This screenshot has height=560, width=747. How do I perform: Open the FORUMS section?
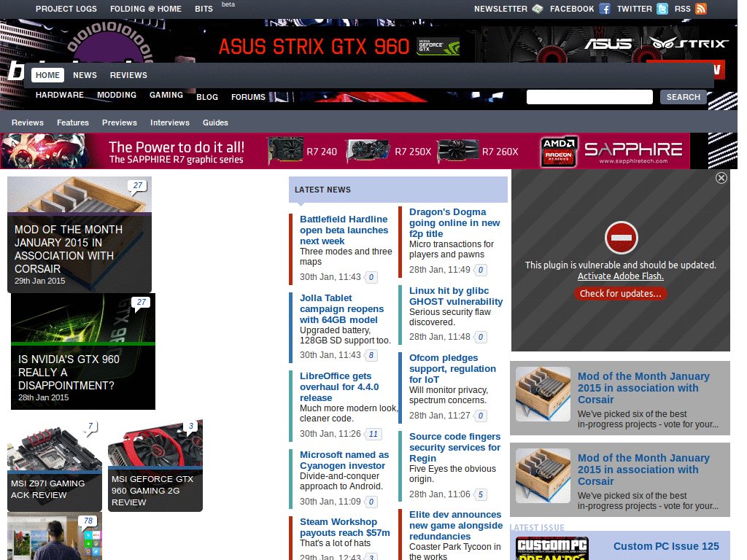pos(248,97)
